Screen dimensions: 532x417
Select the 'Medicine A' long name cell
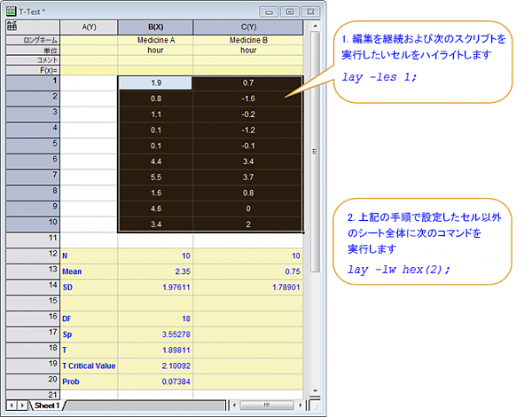(x=155, y=40)
